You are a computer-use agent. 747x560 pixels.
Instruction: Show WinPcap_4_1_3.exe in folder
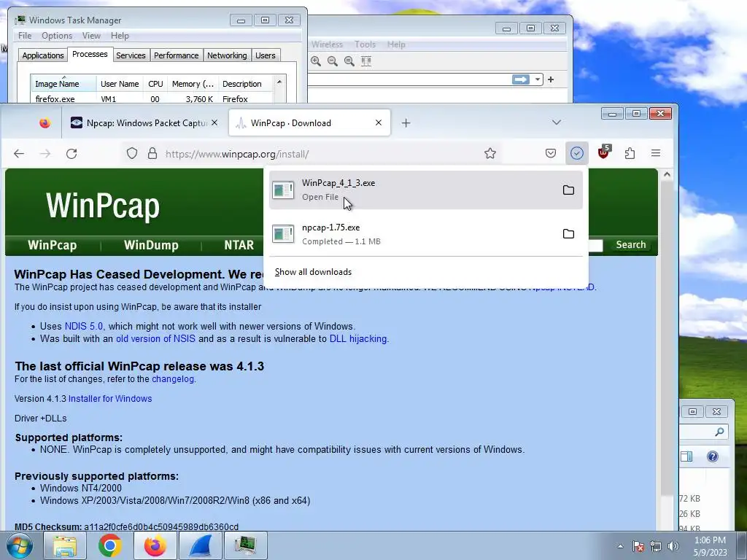[568, 190]
